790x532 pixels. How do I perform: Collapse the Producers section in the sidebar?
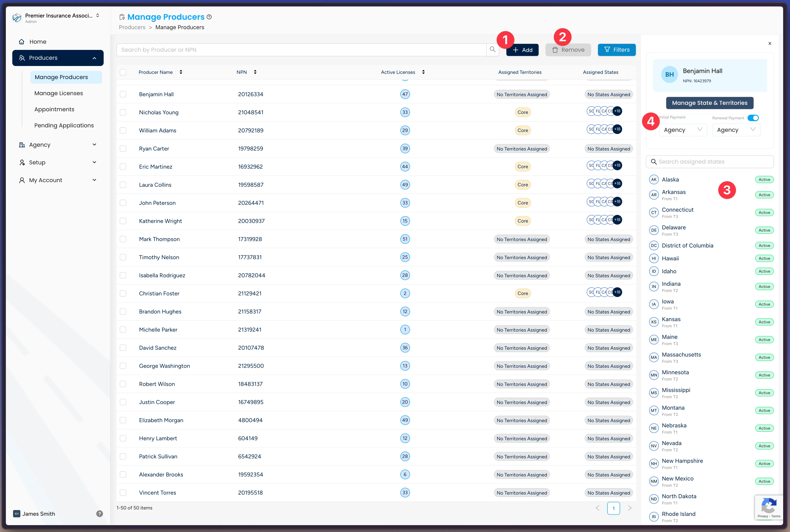pos(94,58)
